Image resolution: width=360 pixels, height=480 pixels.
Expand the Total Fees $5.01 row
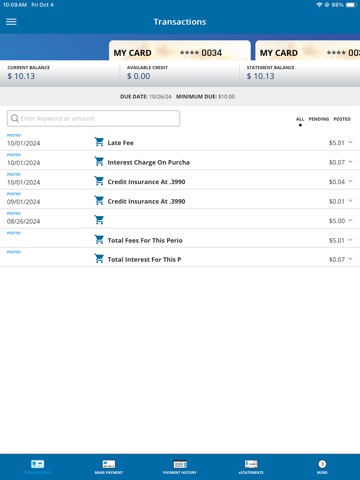click(x=350, y=240)
